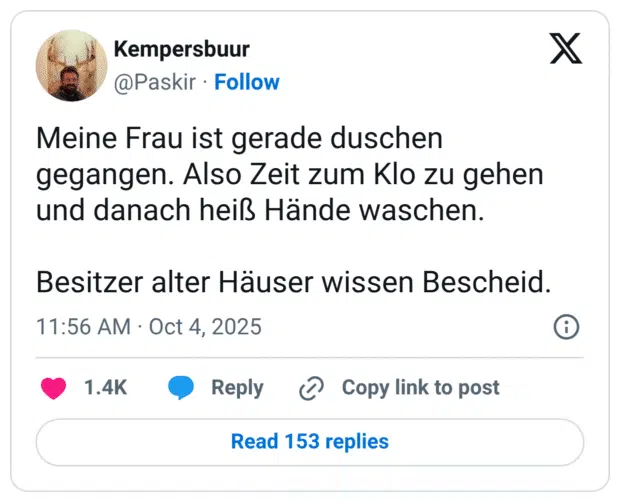620x502 pixels.
Task: Like the post with the heart icon
Action: pyautogui.click(x=52, y=388)
